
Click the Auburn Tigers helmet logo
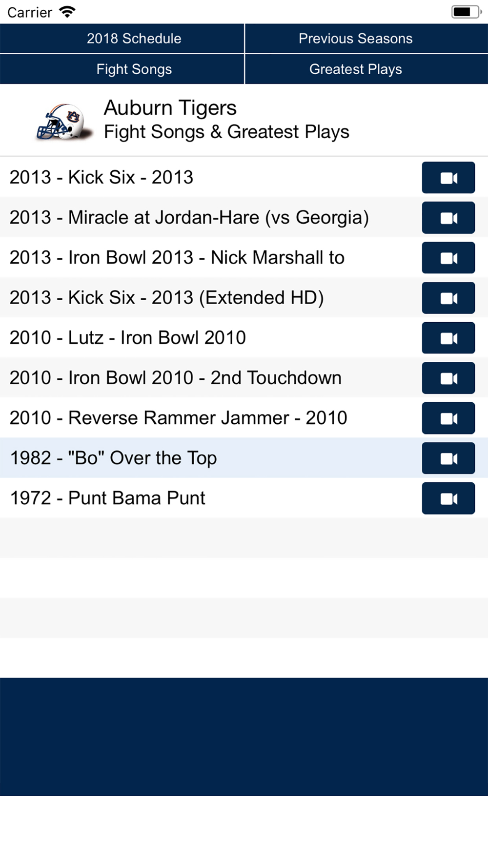64,122
